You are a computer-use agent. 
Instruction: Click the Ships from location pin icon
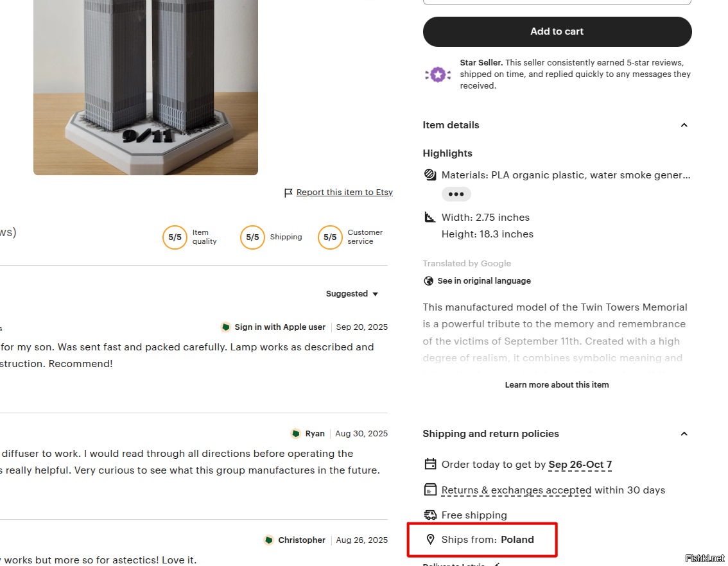pos(430,540)
